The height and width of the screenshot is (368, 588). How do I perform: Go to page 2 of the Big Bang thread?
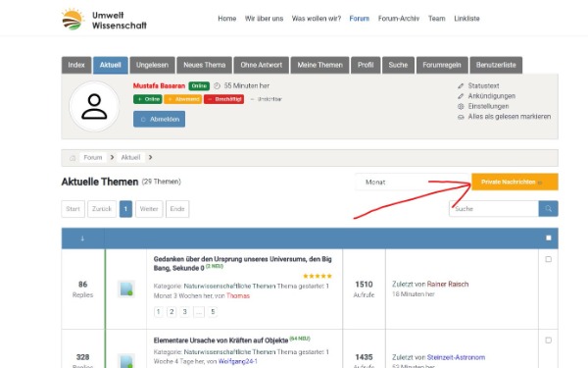click(171, 312)
